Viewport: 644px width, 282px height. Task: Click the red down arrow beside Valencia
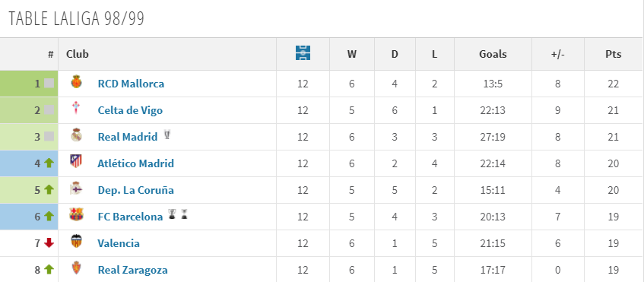(49, 243)
